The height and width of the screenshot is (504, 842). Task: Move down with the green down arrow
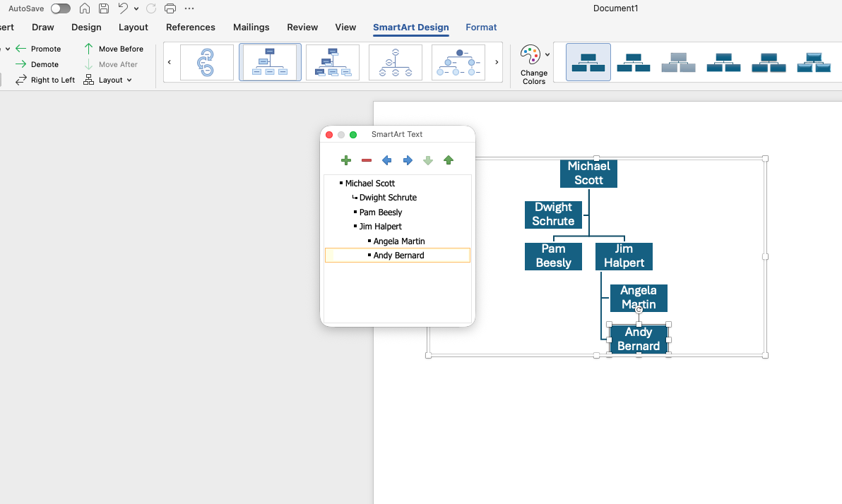(428, 160)
